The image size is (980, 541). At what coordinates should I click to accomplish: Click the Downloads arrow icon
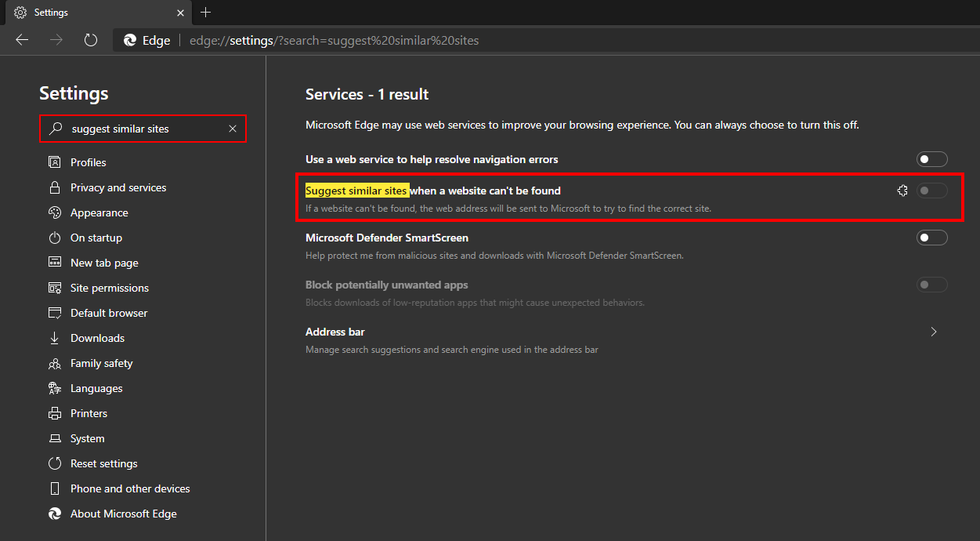click(x=55, y=338)
